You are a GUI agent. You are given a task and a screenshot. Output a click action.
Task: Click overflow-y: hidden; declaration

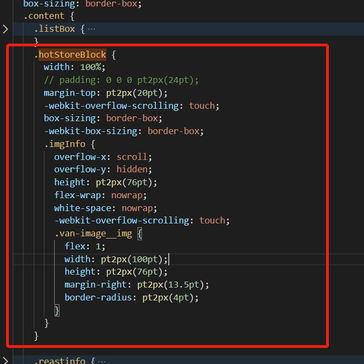(103, 169)
